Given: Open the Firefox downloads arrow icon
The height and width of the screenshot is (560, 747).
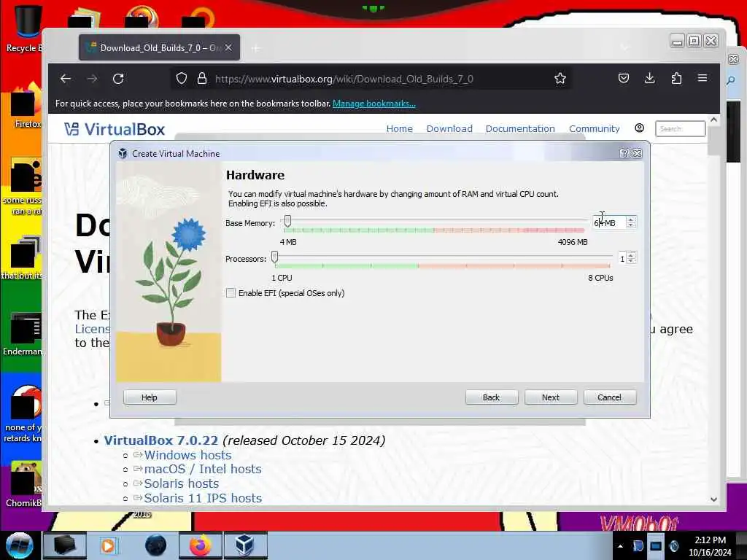Looking at the screenshot, I should [x=649, y=78].
